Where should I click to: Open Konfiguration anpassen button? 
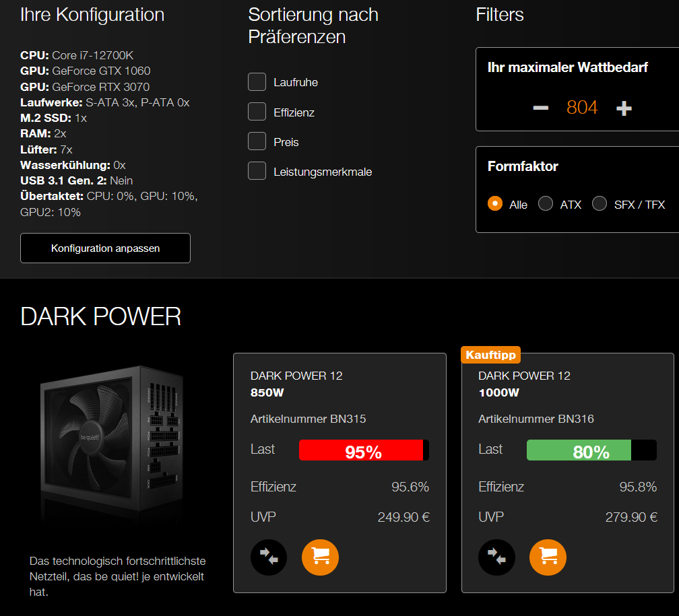point(105,248)
